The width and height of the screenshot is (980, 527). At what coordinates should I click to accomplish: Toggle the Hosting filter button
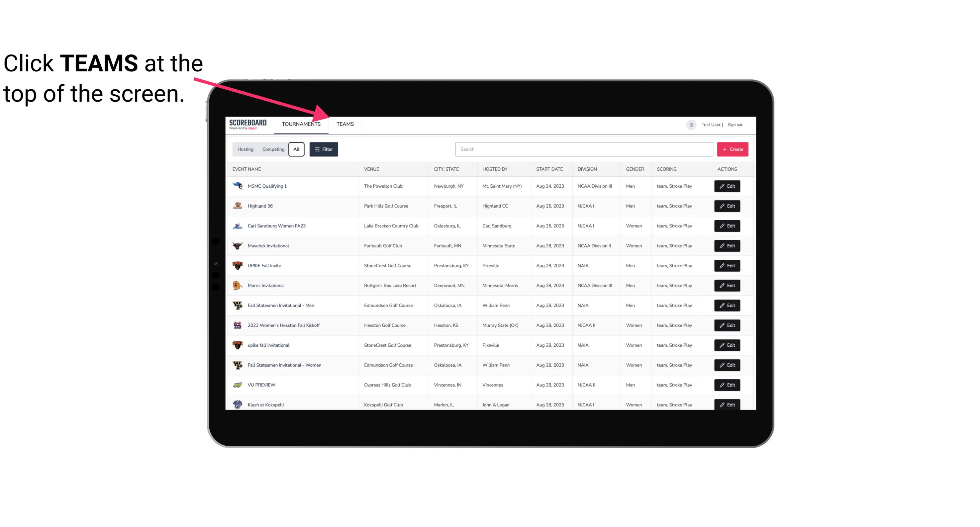245,149
